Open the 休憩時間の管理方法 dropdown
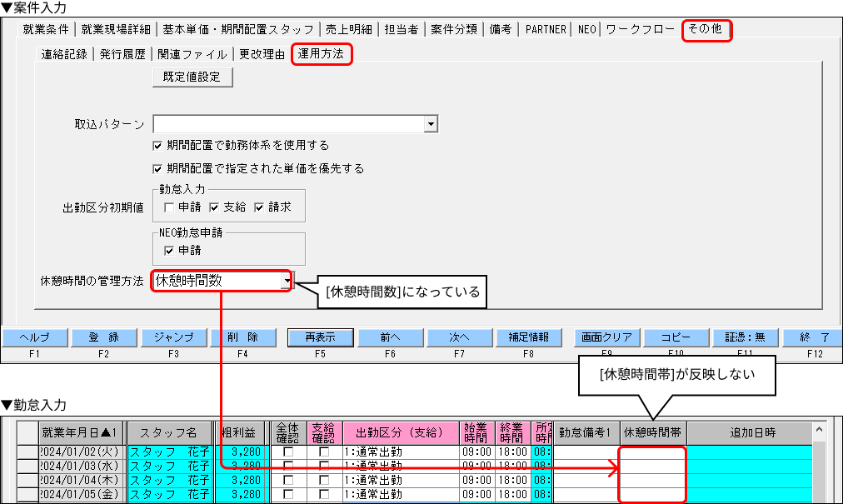 click(x=287, y=281)
